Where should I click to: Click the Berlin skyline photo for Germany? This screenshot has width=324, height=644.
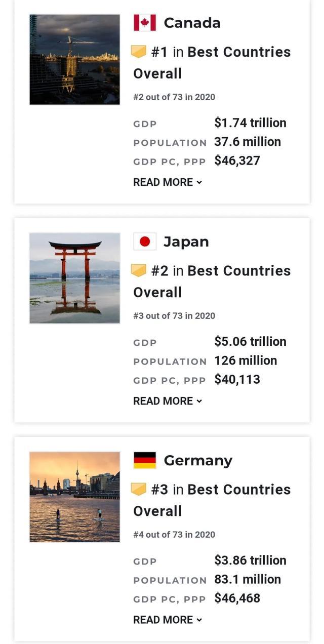coord(74,497)
